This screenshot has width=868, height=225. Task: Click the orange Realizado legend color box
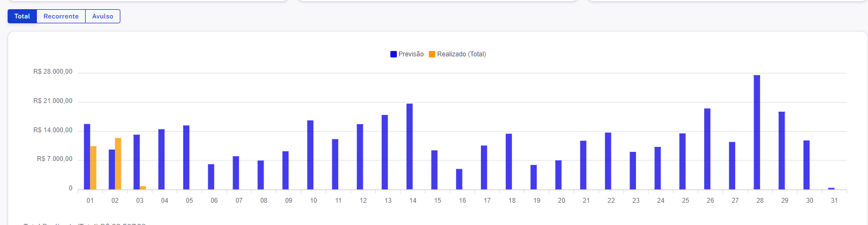432,54
